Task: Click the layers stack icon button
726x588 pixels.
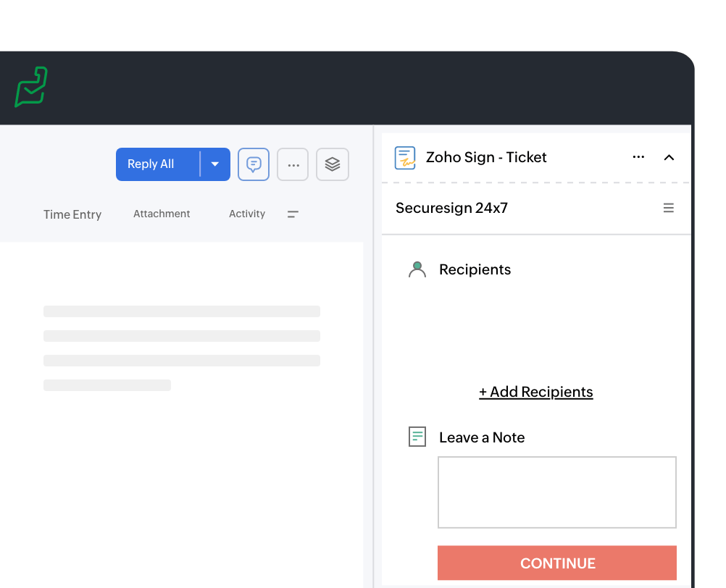Action: (333, 164)
